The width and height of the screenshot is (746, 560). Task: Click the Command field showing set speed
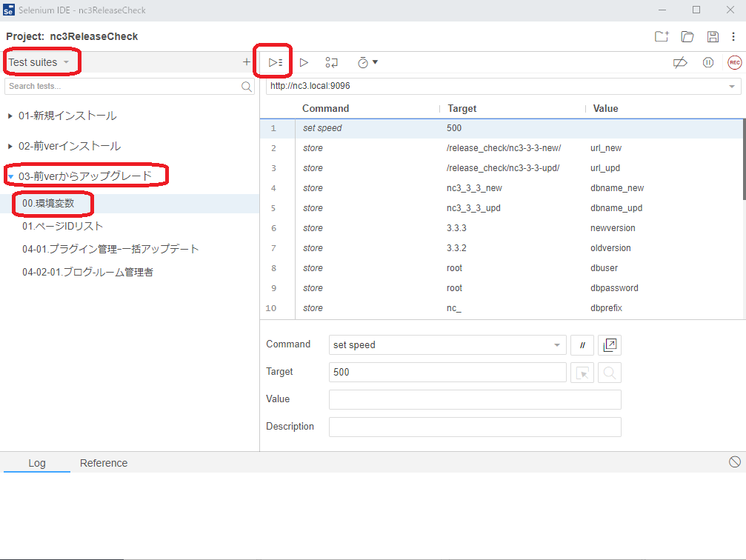(447, 345)
